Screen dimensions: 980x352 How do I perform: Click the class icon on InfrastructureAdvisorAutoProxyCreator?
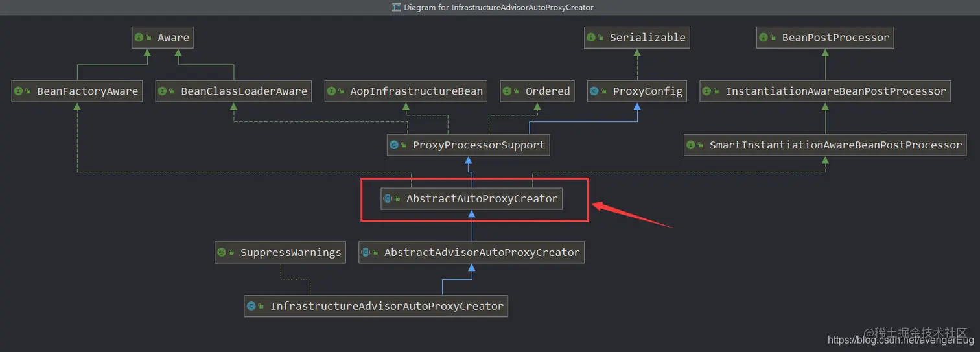tap(251, 306)
